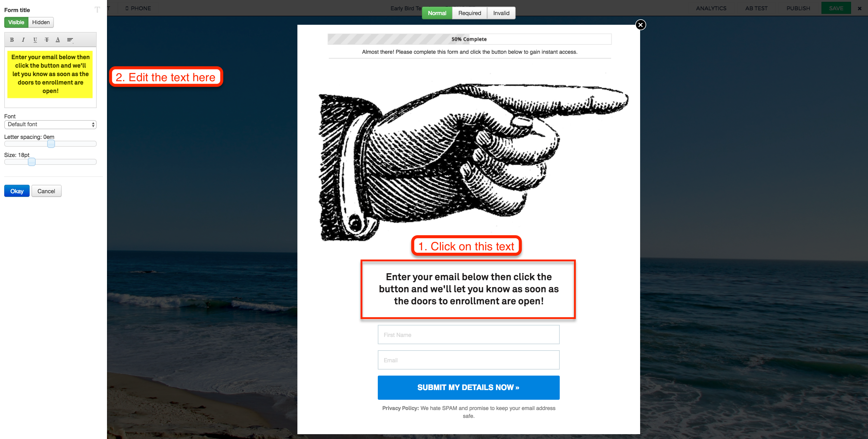Open the Default font dropdown
The width and height of the screenshot is (868, 439).
pyautogui.click(x=50, y=125)
